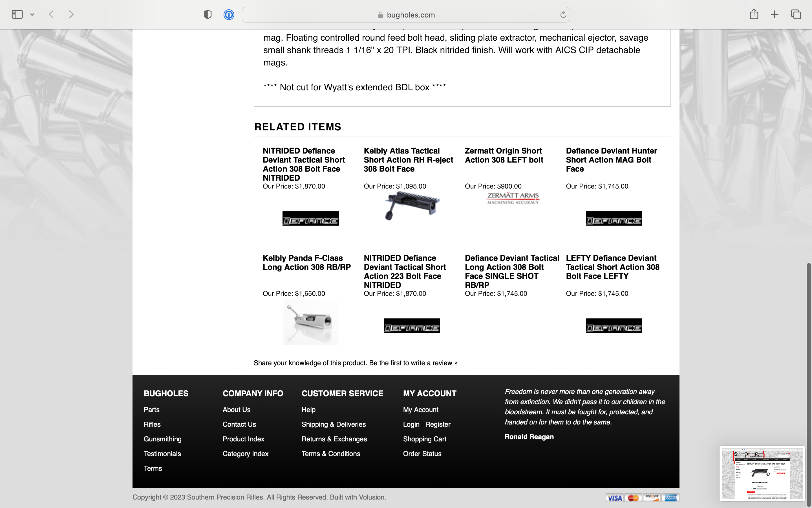The image size is (812, 508).
Task: Open the Contact Us footer link
Action: 239,424
